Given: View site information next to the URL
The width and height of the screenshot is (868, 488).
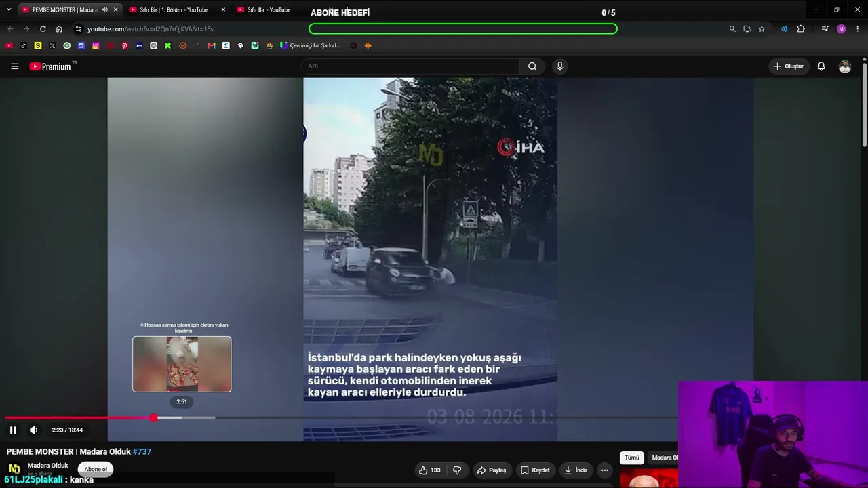Looking at the screenshot, I should [x=79, y=29].
